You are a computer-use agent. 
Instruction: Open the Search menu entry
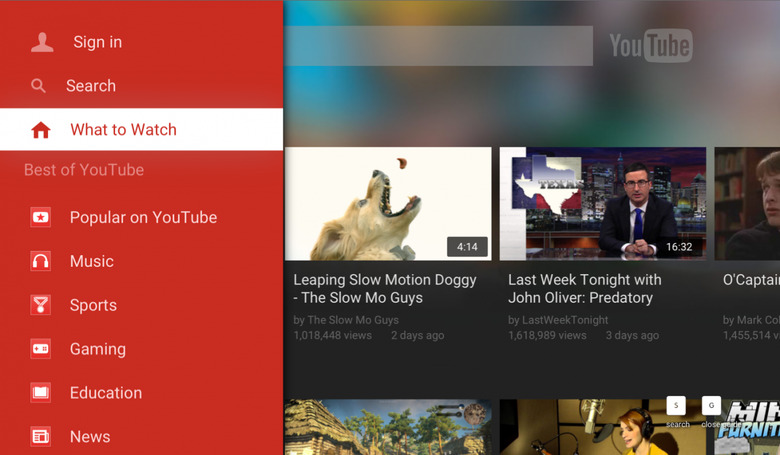[x=142, y=86]
